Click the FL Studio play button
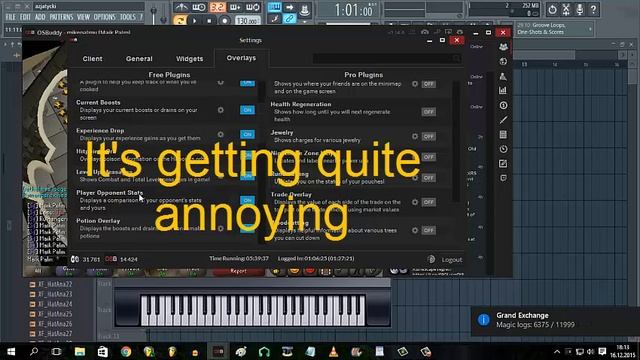 [195, 20]
